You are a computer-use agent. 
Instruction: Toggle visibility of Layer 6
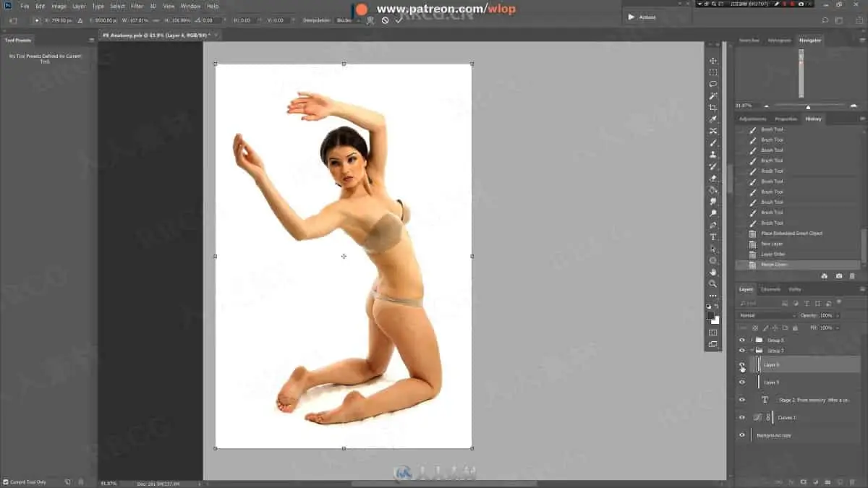pyautogui.click(x=741, y=365)
